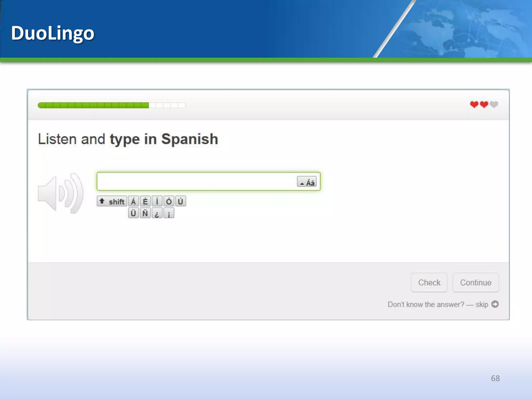Toggle the Áá special characters keyboard button
The width and height of the screenshot is (532, 399).
click(x=307, y=182)
